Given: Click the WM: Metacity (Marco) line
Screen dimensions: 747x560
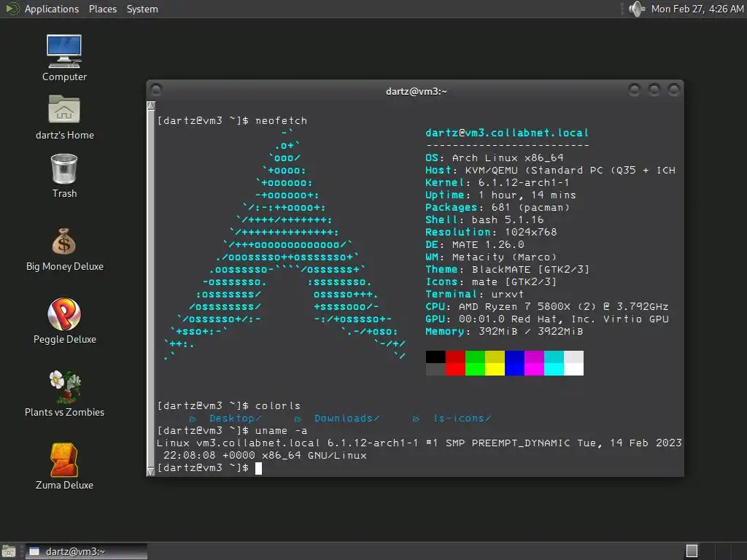Looking at the screenshot, I should point(491,257).
